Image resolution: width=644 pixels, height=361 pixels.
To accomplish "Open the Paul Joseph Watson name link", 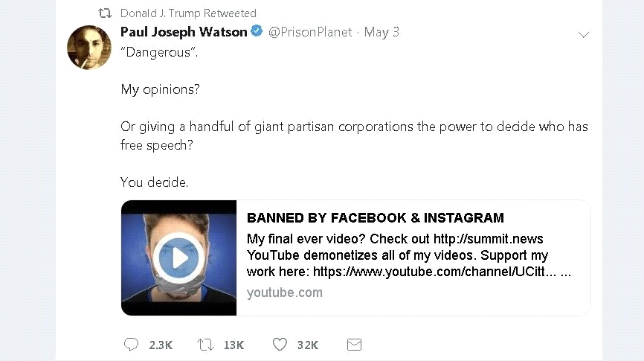I will [x=184, y=32].
